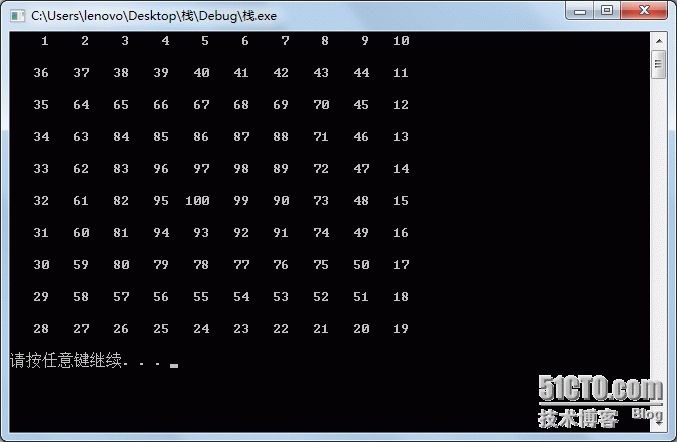Click the number 73 in the matrix
Viewport: 677px width, 442px height.
pos(321,201)
